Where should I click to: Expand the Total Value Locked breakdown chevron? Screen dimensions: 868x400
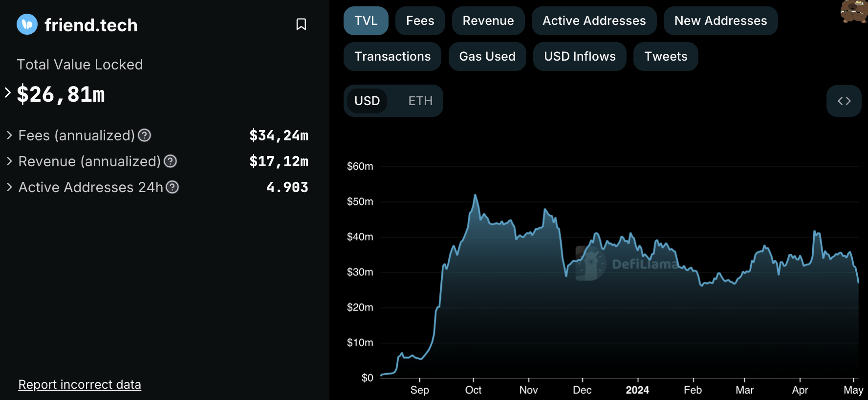tap(7, 92)
